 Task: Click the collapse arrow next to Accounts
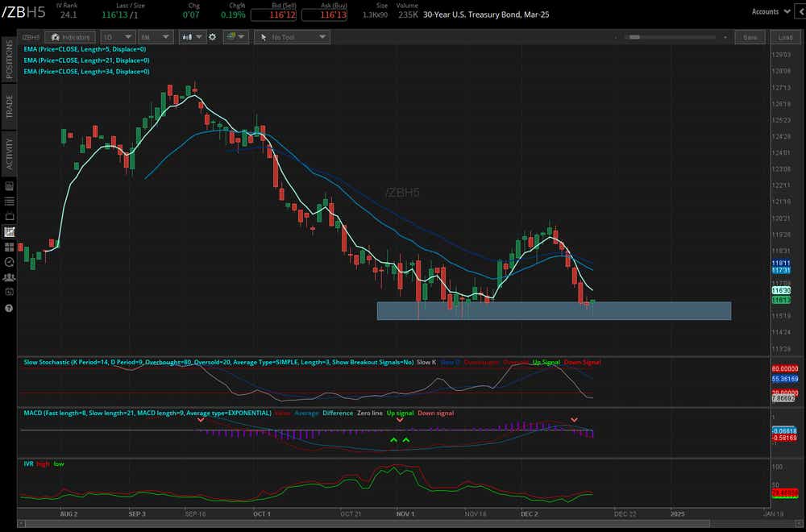click(x=801, y=11)
